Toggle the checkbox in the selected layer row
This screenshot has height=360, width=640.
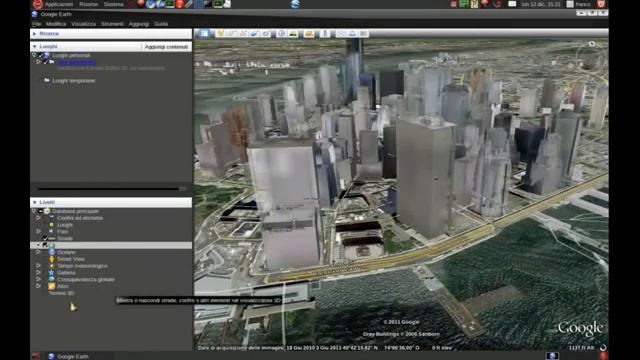[x=45, y=245]
